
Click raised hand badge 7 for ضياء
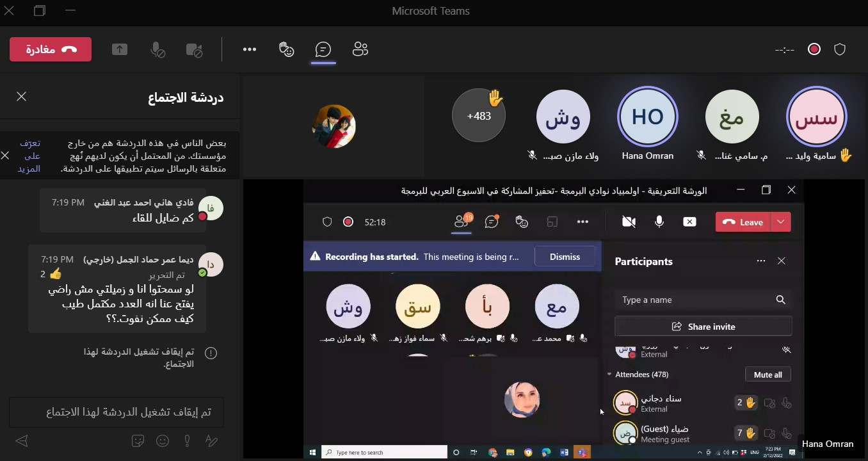(x=746, y=433)
